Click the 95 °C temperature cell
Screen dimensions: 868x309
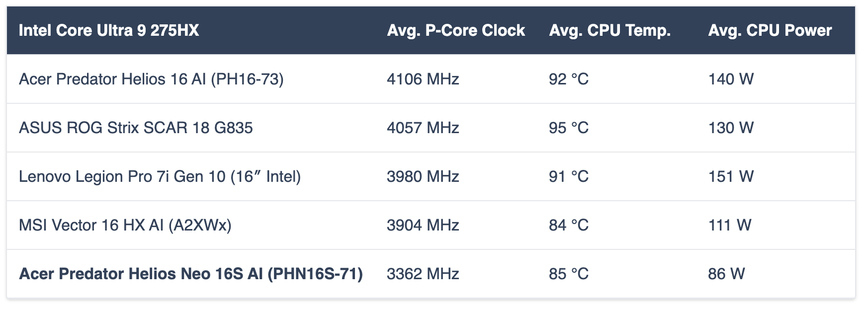tap(569, 128)
